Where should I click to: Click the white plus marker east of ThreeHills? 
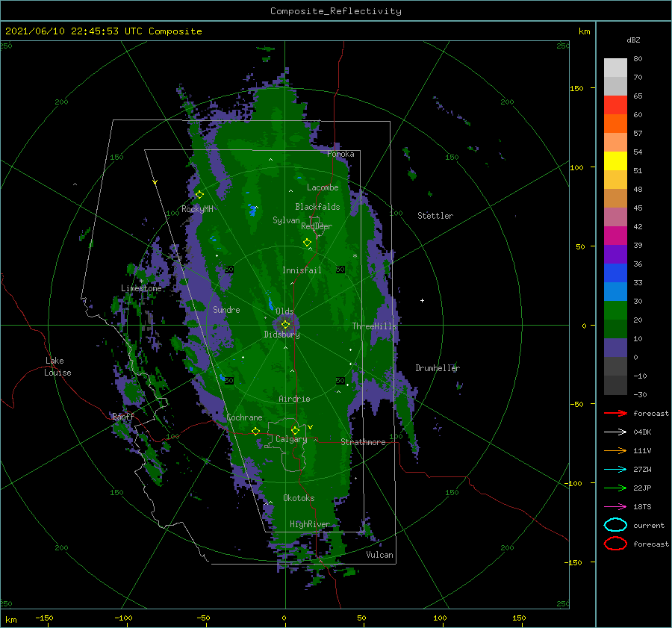(422, 300)
